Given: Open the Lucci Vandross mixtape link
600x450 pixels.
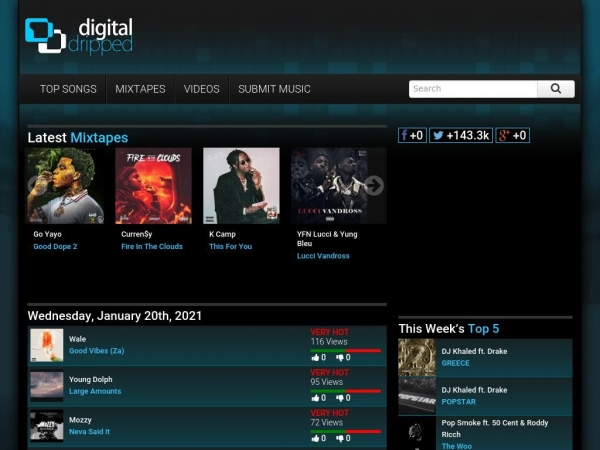Looking at the screenshot, I should pos(323,256).
